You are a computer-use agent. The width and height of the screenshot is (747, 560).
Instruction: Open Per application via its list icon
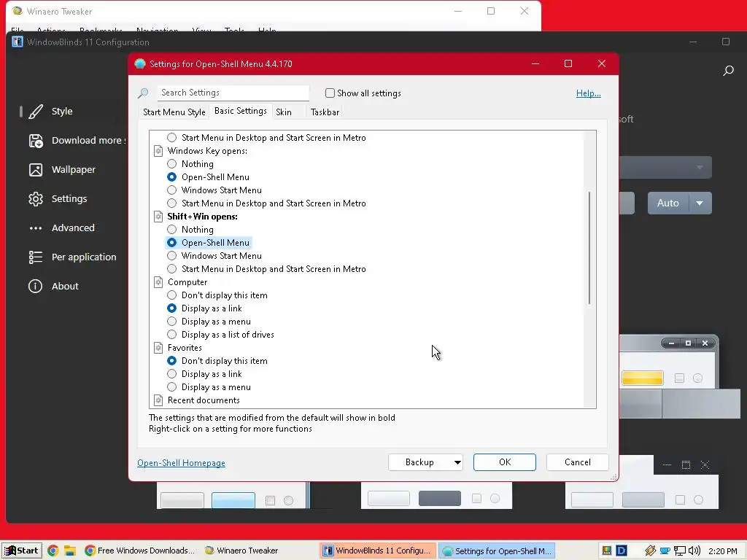tap(35, 257)
